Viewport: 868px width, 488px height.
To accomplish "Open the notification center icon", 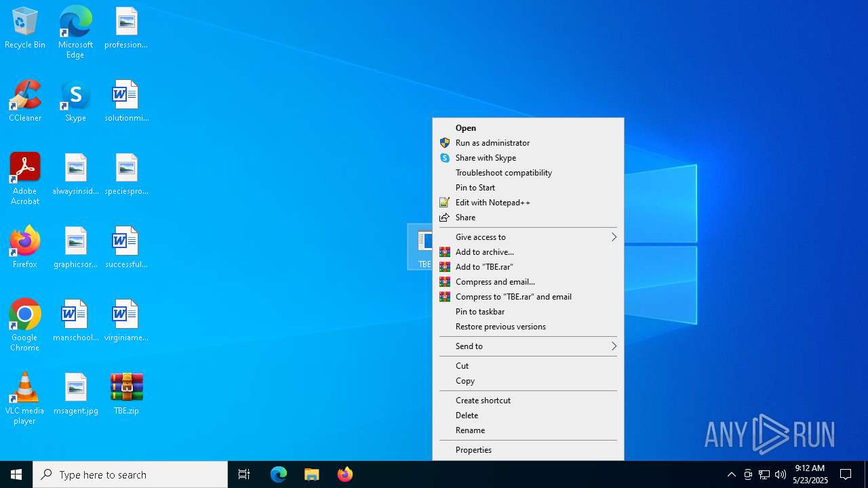I will (846, 474).
